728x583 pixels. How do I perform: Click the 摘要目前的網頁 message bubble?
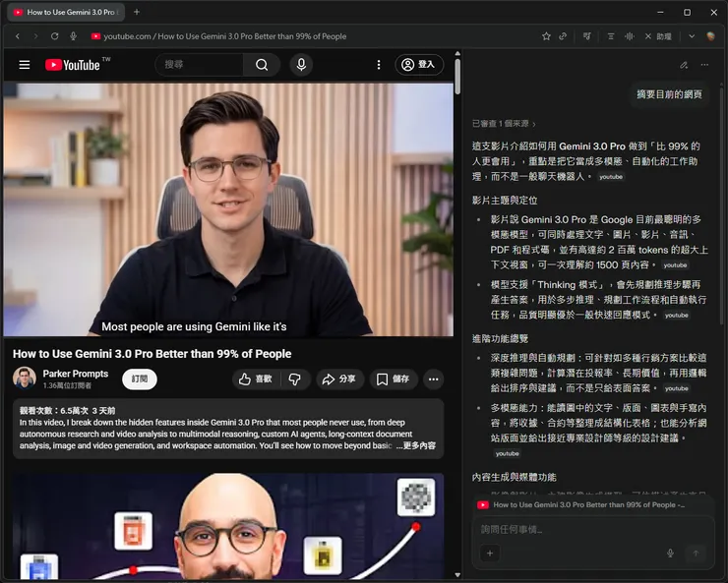click(x=669, y=94)
